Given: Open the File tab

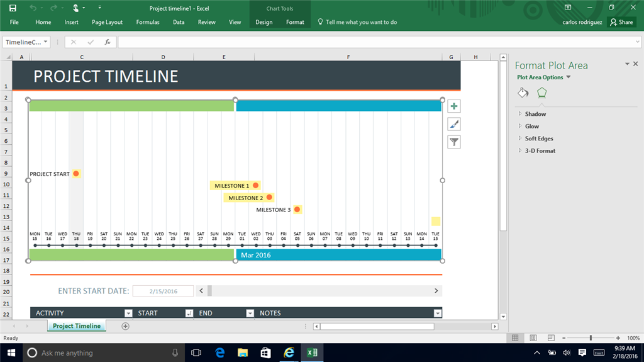Looking at the screenshot, I should 14,22.
